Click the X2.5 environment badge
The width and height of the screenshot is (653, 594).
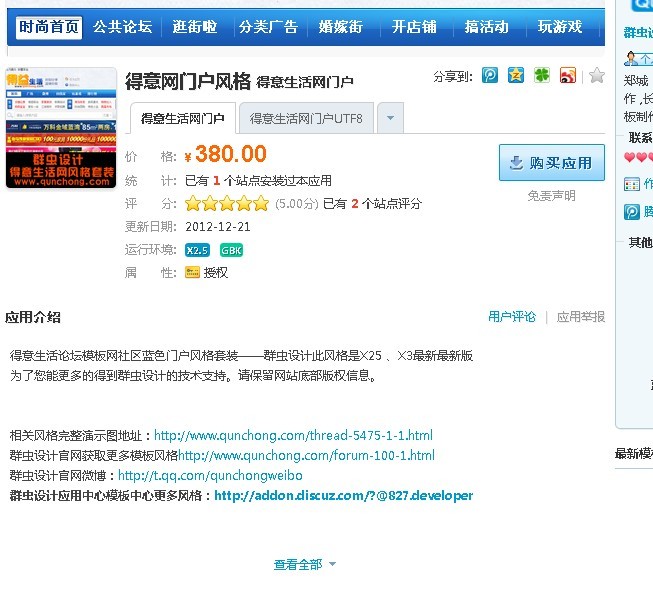(x=197, y=250)
